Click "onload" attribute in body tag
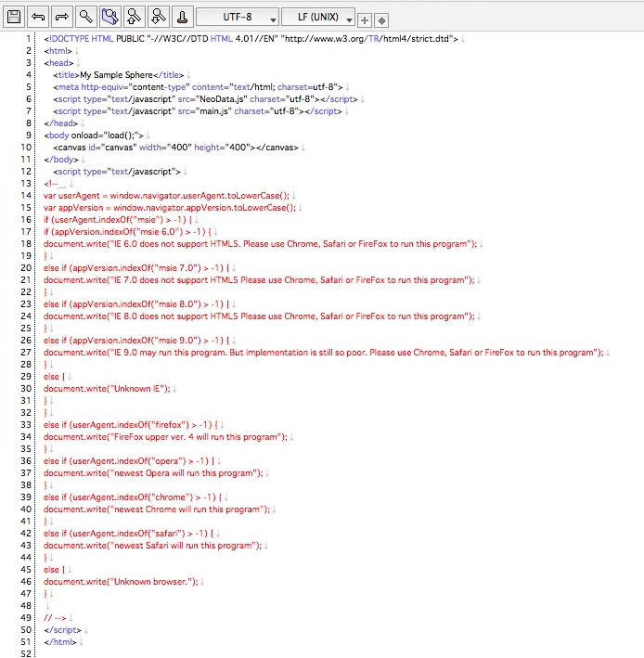 (x=84, y=135)
